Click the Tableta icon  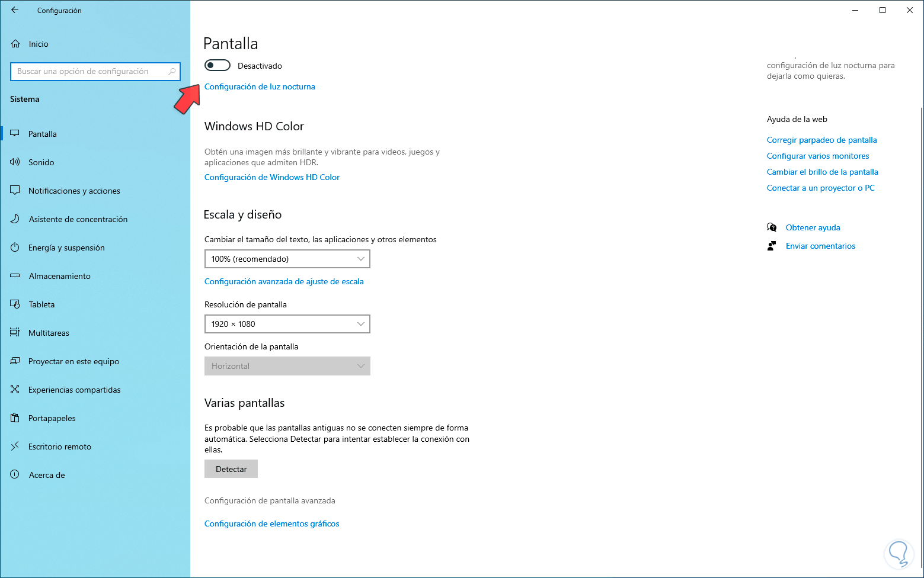click(15, 304)
